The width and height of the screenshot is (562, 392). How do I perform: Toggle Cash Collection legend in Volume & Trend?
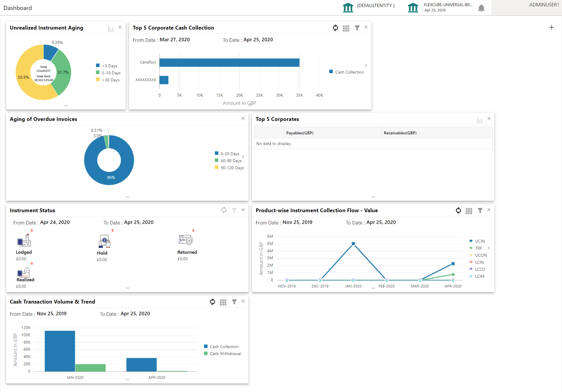[221, 346]
